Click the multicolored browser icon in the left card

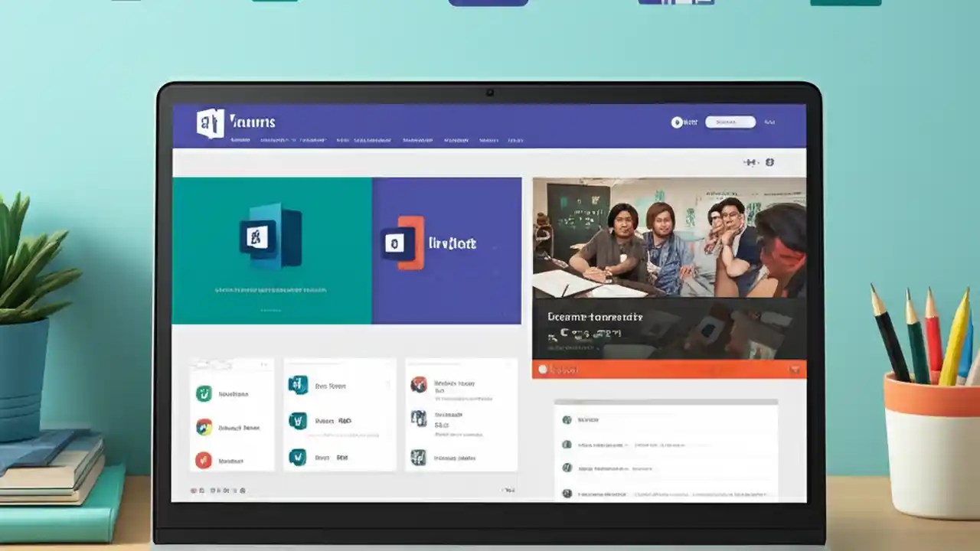coord(203,427)
